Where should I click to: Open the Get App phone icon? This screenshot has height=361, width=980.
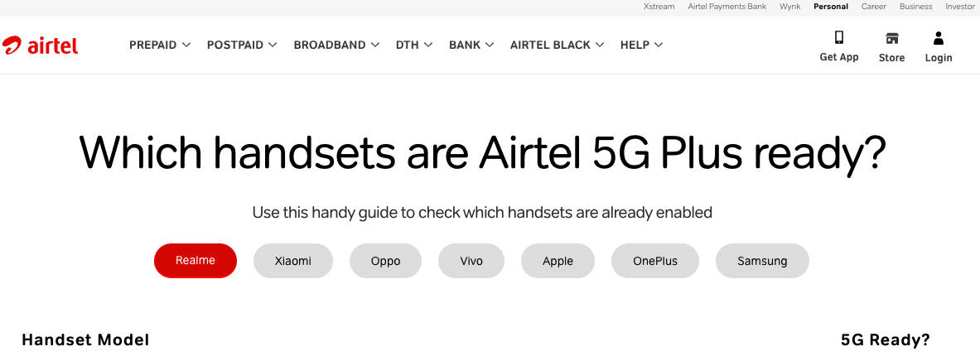click(x=838, y=37)
